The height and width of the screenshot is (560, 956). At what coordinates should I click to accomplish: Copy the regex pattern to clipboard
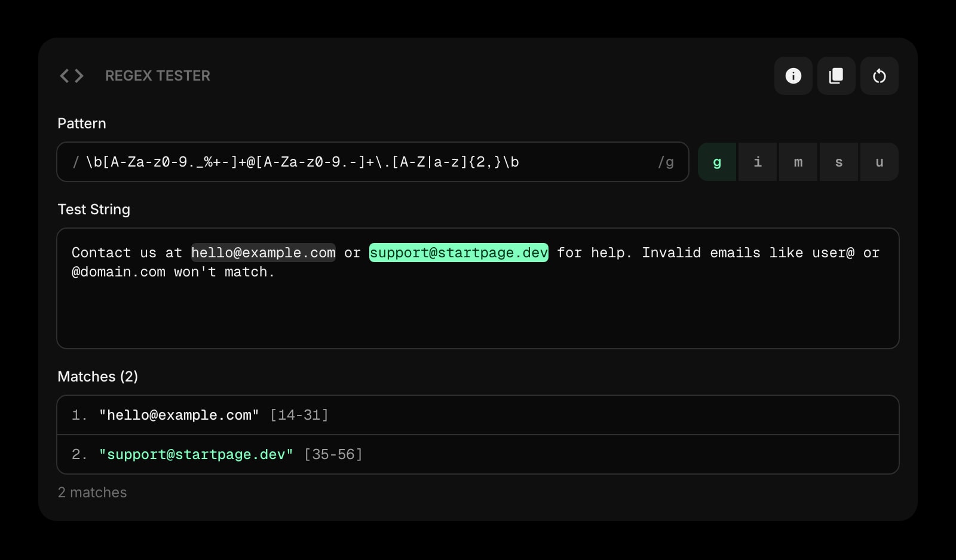point(836,76)
